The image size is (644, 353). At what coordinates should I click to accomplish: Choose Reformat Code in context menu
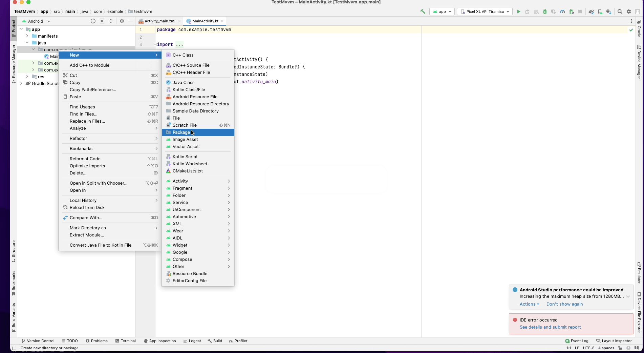pos(110,159)
